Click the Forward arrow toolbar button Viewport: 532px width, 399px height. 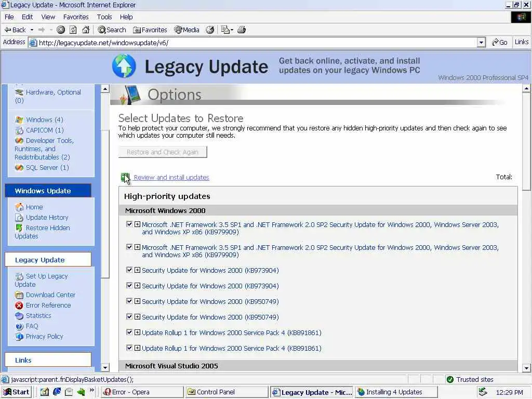42,30
